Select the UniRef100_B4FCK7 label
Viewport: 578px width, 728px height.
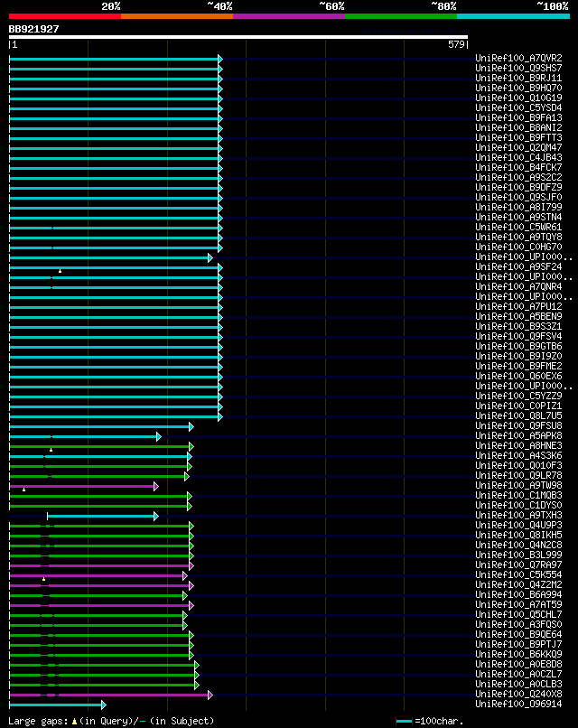tap(518, 168)
